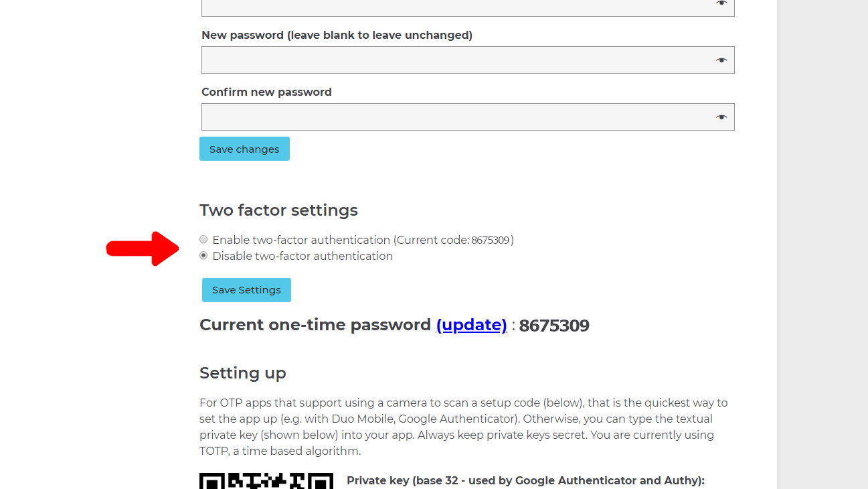Select Disable two-factor authentication

(x=203, y=255)
